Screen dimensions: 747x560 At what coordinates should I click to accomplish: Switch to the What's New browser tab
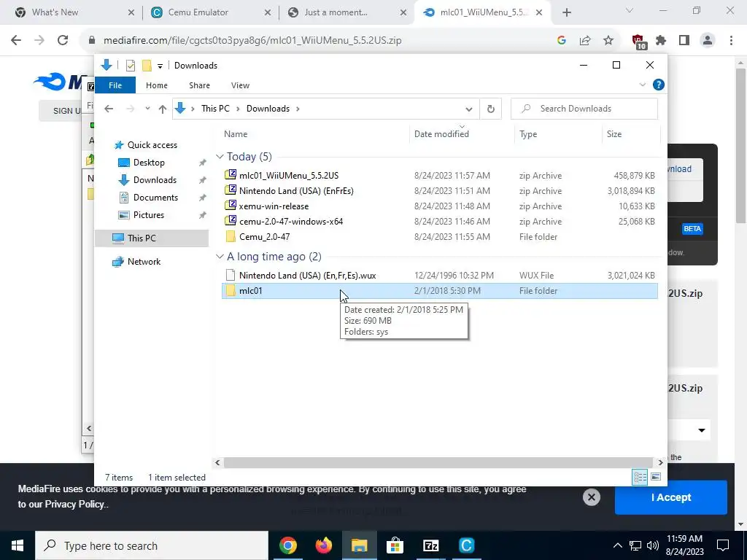[74, 12]
